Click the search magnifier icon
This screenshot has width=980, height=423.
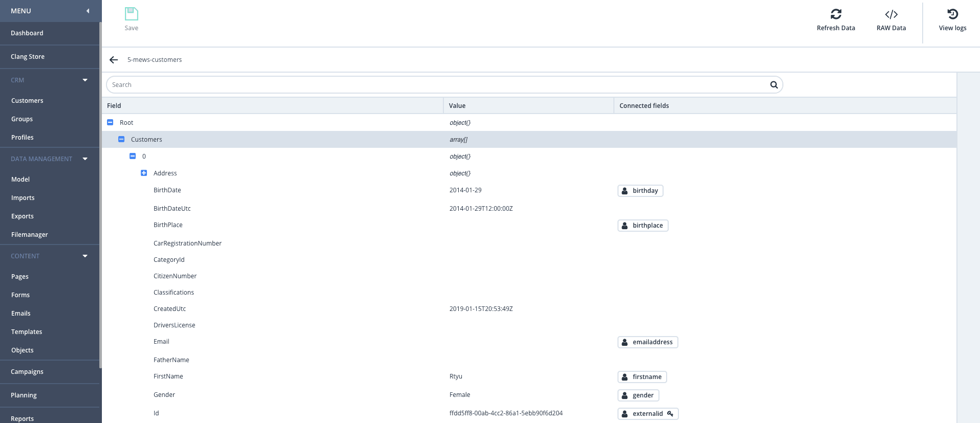point(774,85)
